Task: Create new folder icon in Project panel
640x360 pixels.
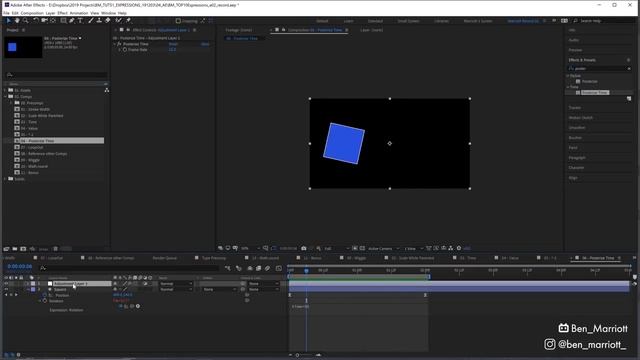Action: pyautogui.click(x=15, y=249)
